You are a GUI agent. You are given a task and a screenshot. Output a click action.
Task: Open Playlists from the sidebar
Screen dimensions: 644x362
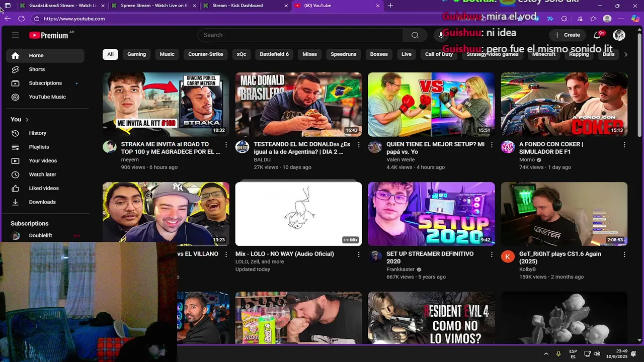pyautogui.click(x=45, y=147)
